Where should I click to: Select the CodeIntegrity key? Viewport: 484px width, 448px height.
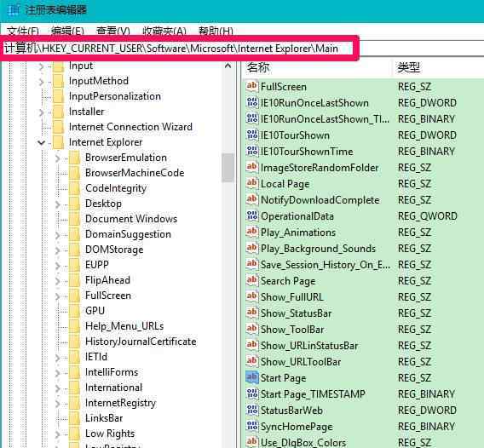[116, 188]
